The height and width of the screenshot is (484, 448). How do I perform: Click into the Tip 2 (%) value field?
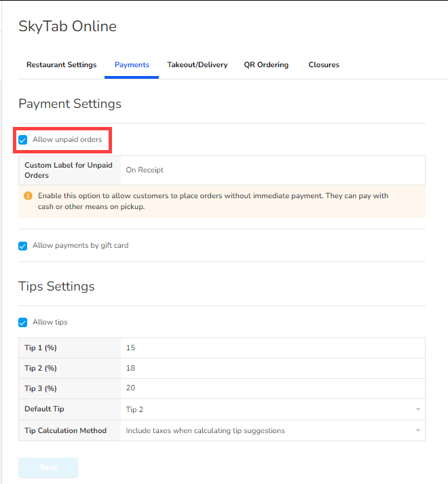(272, 368)
